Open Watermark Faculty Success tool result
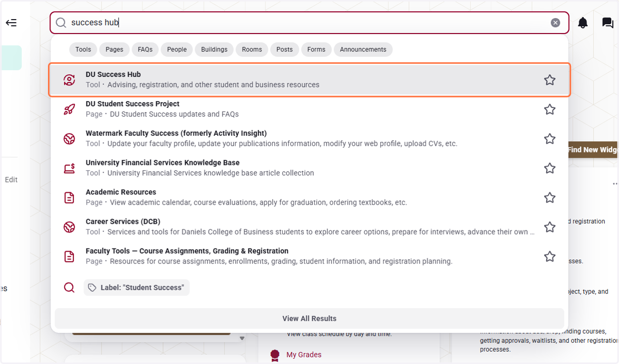The image size is (619, 364). (309, 139)
